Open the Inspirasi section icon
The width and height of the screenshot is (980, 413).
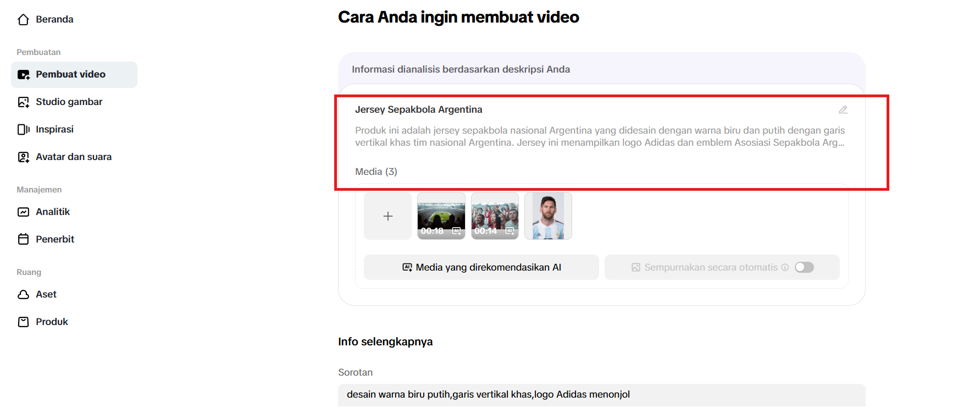tap(23, 130)
